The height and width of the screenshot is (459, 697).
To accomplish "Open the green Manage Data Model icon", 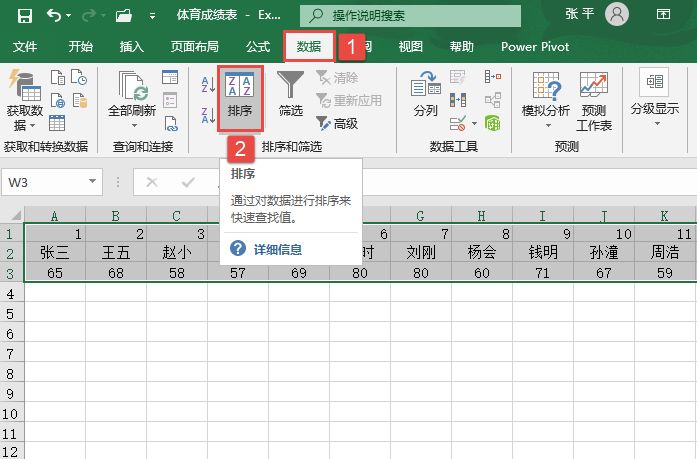I will [x=493, y=123].
